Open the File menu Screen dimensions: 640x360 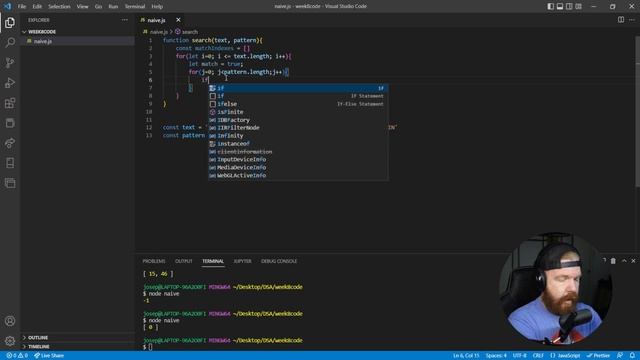coord(22,7)
